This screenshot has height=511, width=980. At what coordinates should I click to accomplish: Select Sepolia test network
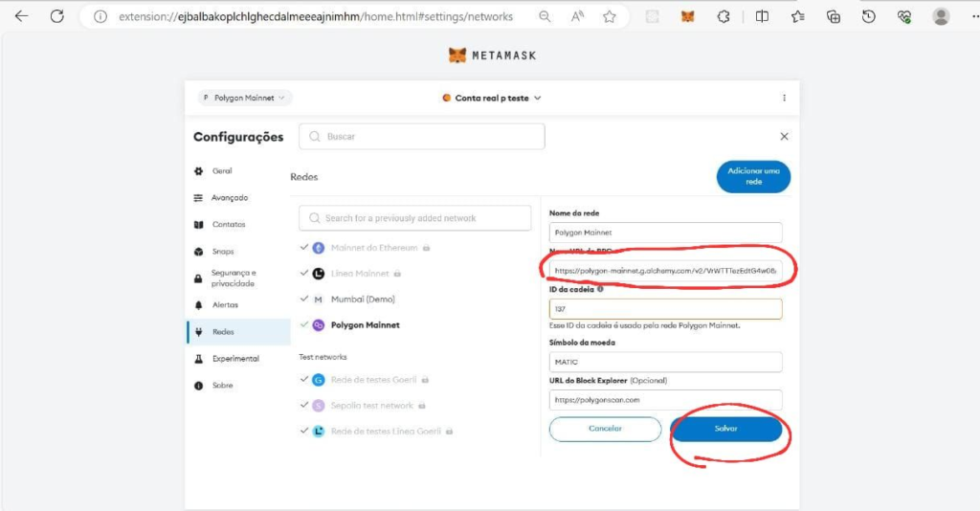pyautogui.click(x=372, y=406)
